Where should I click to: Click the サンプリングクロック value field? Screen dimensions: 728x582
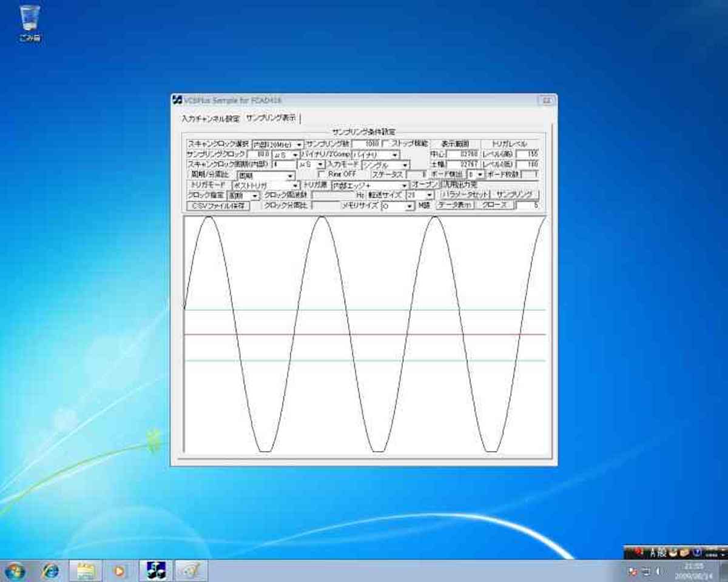(x=259, y=155)
